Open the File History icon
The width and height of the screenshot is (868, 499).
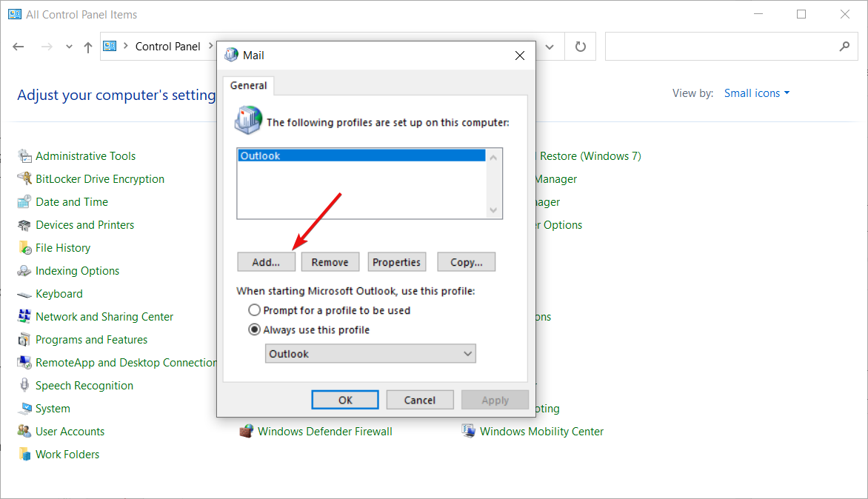click(24, 248)
